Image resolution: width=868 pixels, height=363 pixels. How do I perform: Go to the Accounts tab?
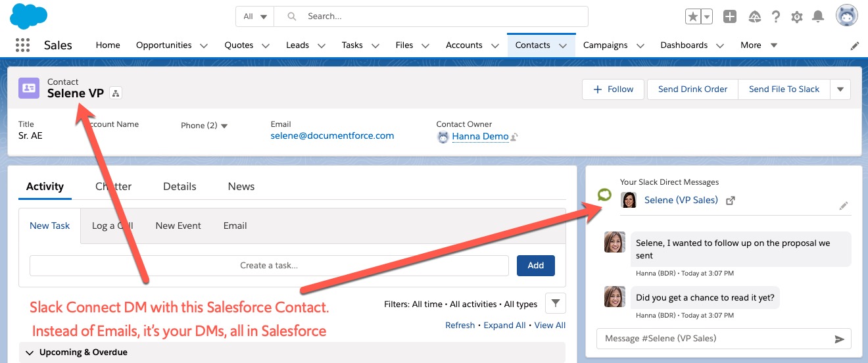[464, 45]
